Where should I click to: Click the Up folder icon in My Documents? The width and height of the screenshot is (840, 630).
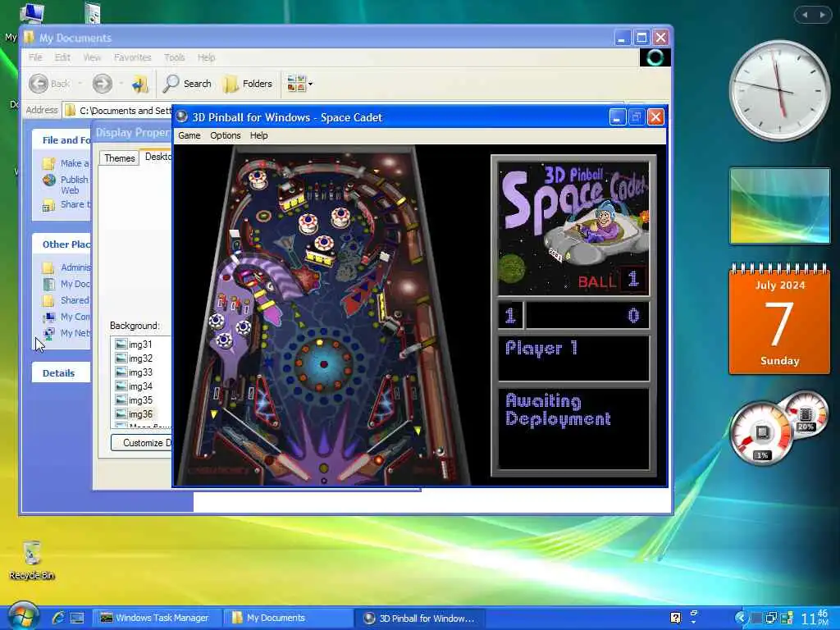pos(140,84)
